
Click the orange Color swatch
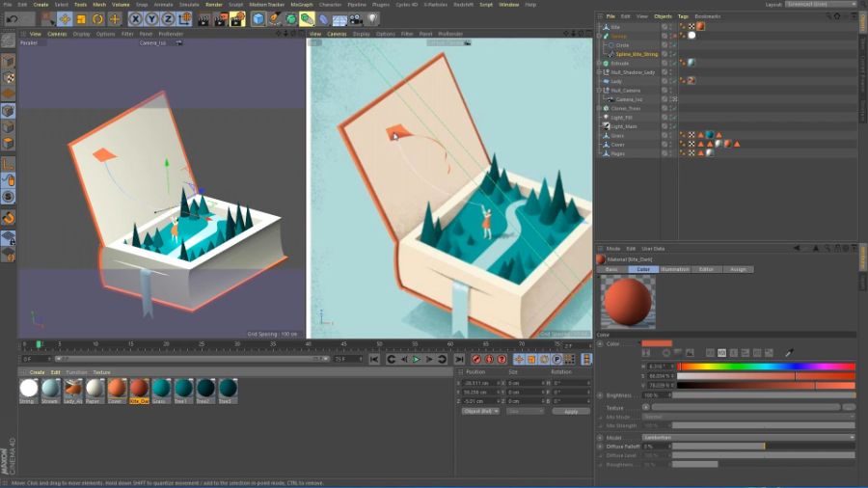point(657,343)
